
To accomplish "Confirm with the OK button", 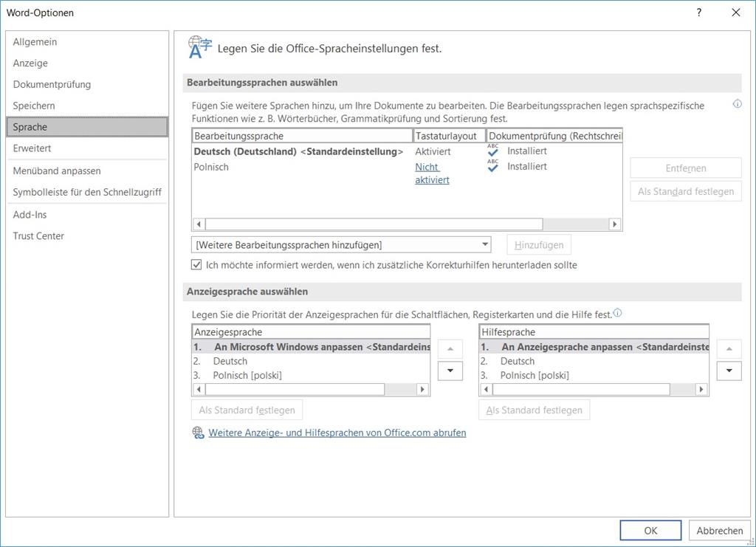I will (x=650, y=531).
